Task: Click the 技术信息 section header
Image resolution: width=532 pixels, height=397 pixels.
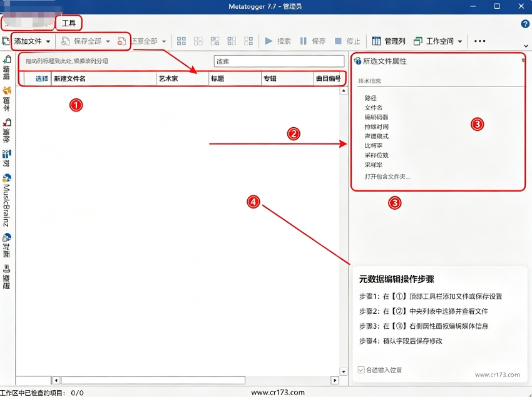Action: point(369,81)
